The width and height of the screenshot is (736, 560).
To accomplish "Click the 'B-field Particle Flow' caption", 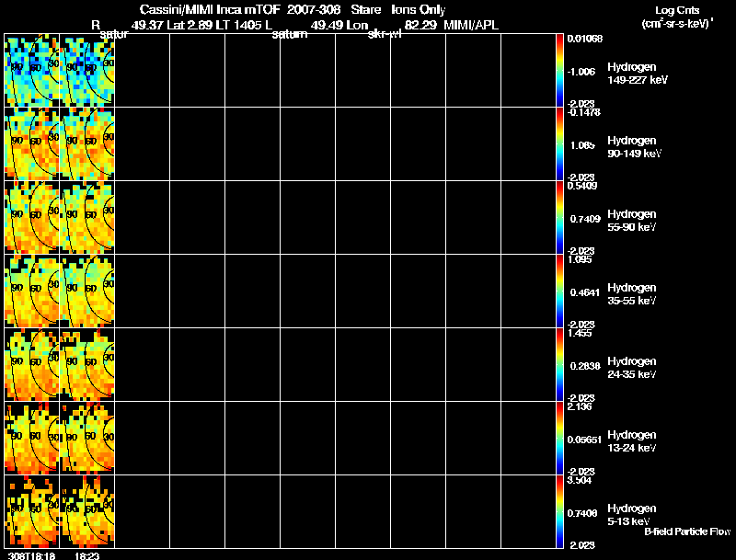I will 687,531.
